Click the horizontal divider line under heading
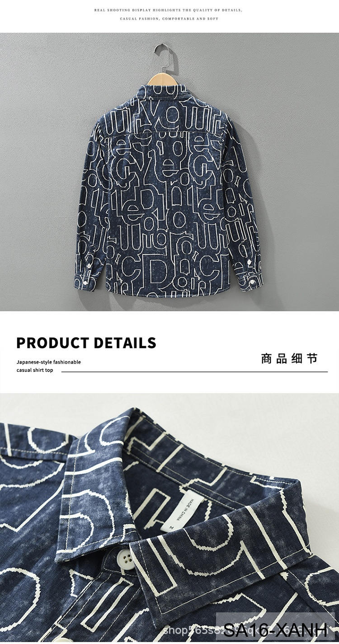 pos(194,372)
